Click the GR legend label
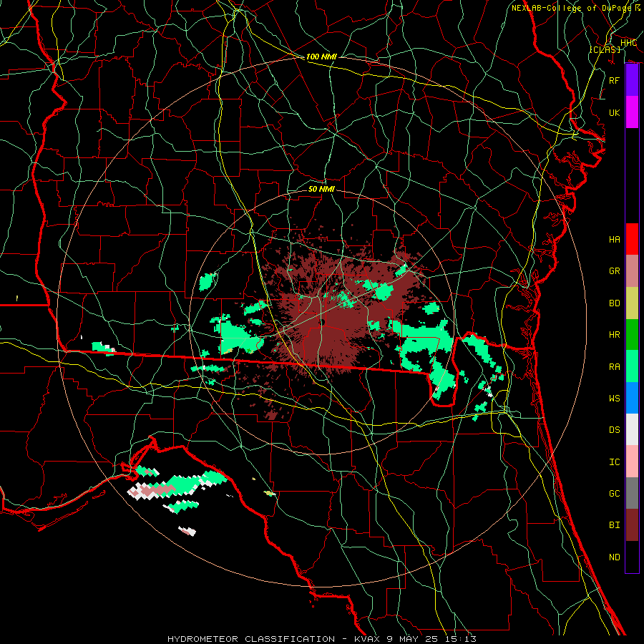 (x=615, y=271)
